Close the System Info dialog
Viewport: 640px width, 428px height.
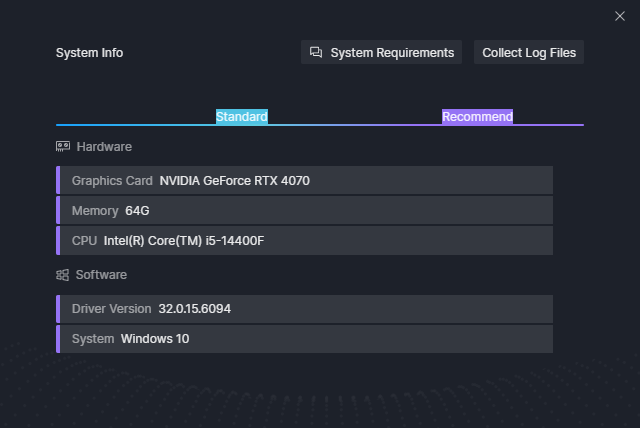pyautogui.click(x=619, y=15)
